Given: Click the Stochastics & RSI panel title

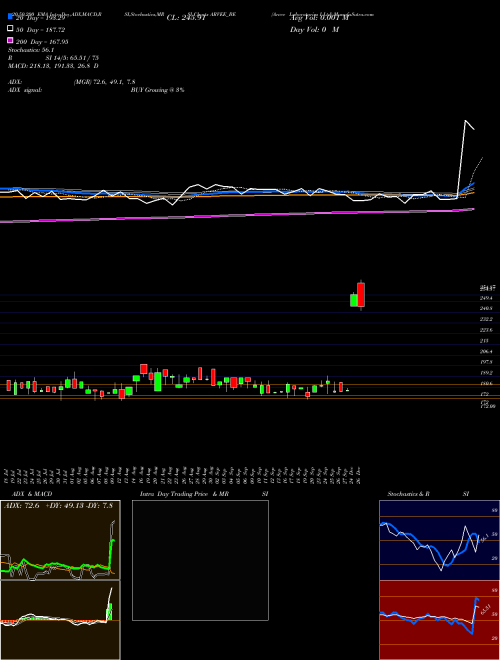Looking at the screenshot, I should (428, 494).
